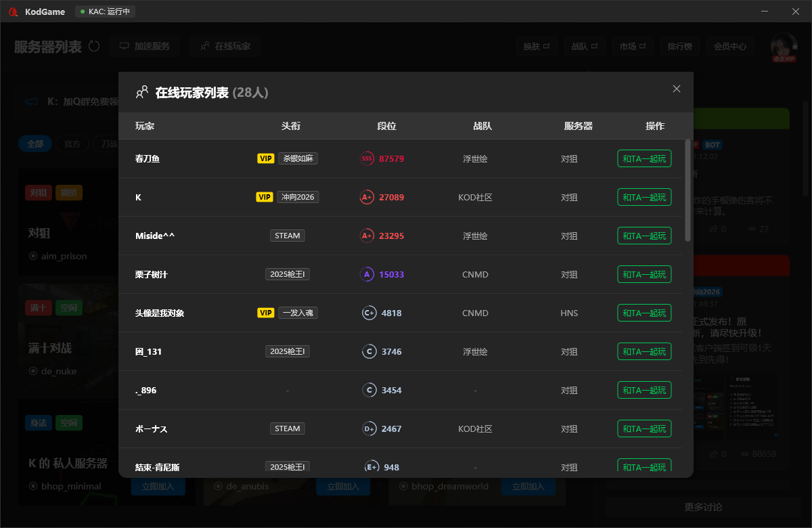Click the A+ rank icon in K's row

pyautogui.click(x=367, y=197)
